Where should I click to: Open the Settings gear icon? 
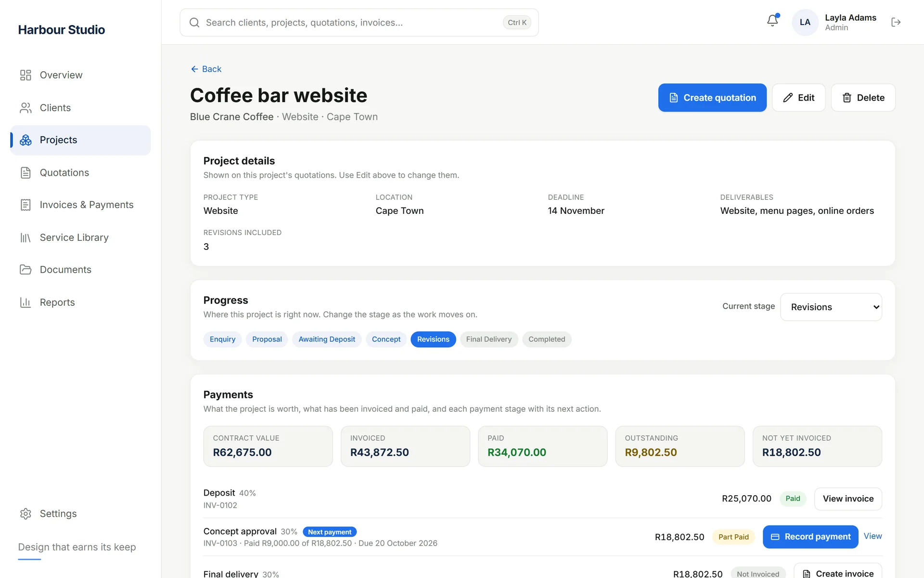(x=26, y=514)
